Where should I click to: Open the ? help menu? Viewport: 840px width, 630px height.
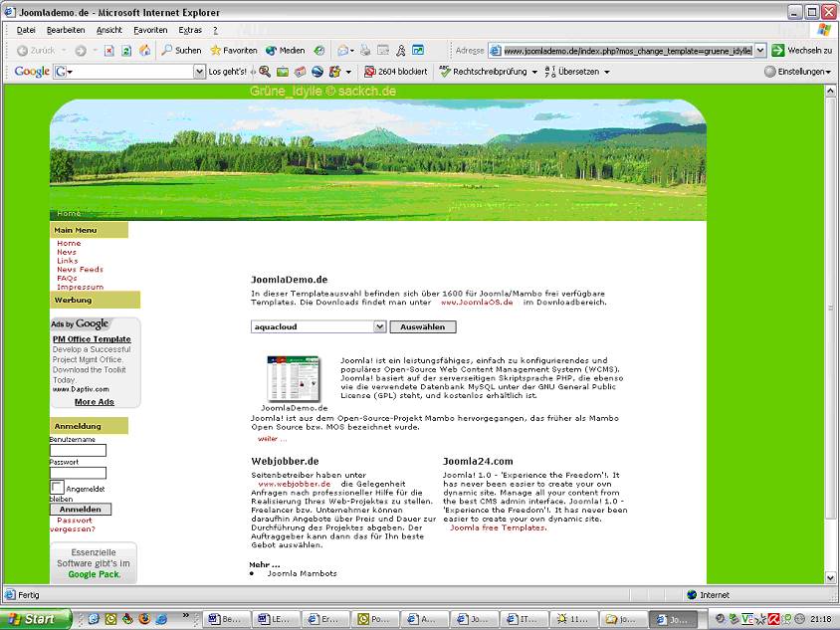pos(215,30)
